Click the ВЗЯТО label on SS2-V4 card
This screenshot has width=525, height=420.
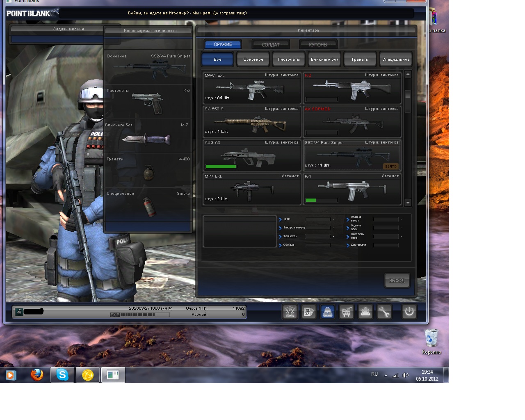[x=391, y=166]
